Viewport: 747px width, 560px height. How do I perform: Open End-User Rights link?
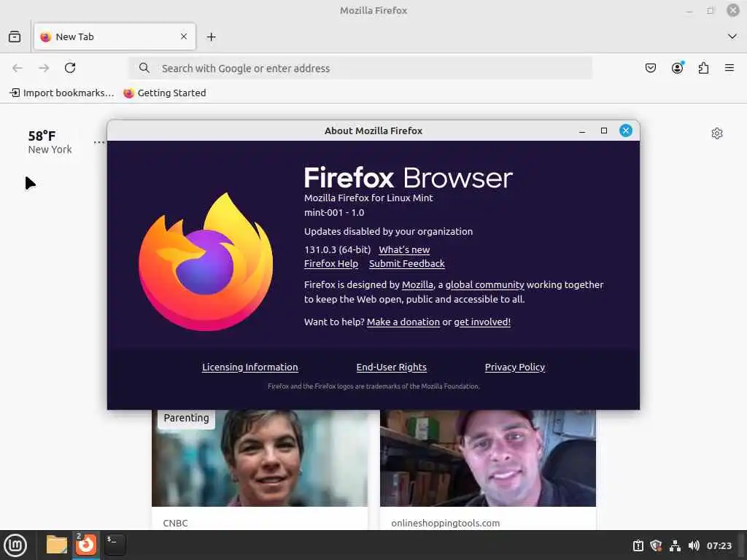click(x=392, y=367)
